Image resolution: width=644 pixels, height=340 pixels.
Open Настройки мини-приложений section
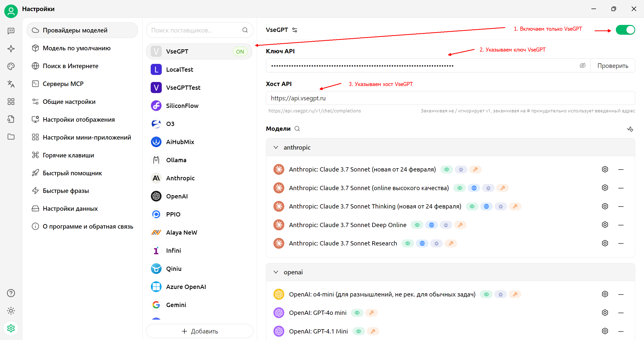click(82, 137)
